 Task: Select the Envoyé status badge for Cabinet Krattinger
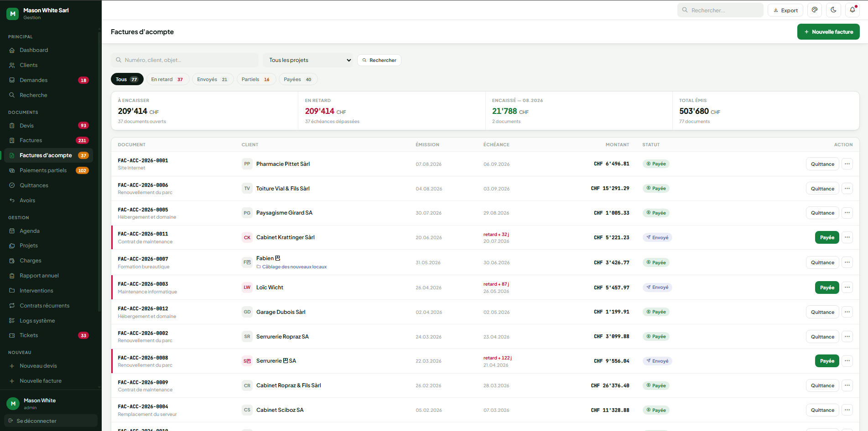tap(657, 237)
